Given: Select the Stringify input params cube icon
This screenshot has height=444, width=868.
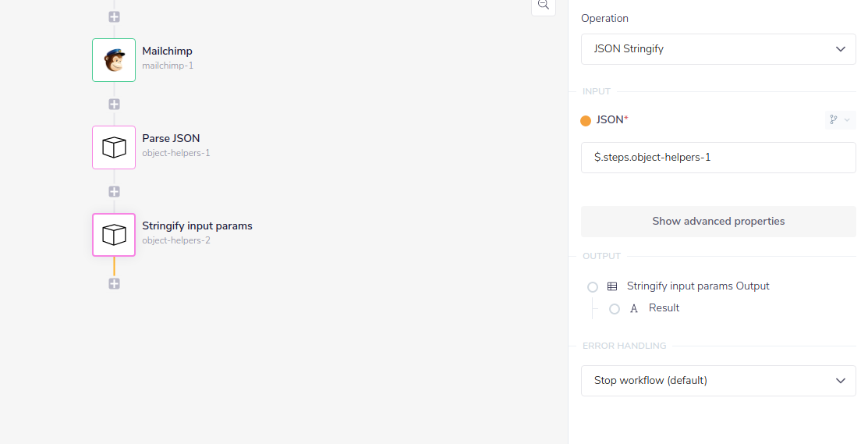Looking at the screenshot, I should [114, 235].
